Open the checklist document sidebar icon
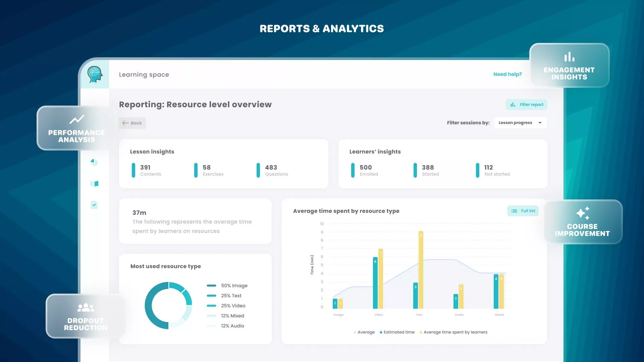This screenshot has height=362, width=644. pyautogui.click(x=94, y=205)
